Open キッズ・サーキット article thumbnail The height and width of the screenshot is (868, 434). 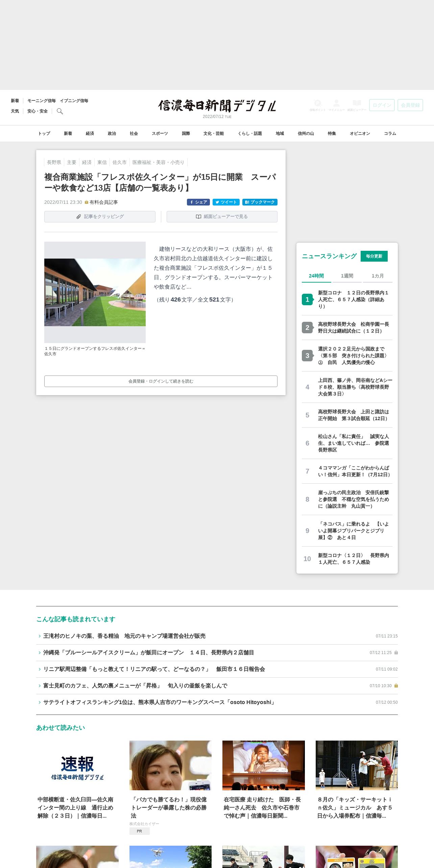point(357,765)
